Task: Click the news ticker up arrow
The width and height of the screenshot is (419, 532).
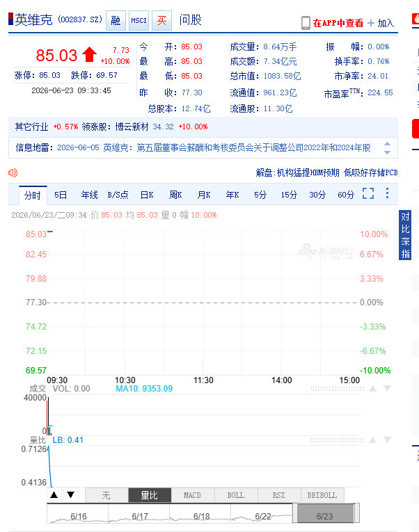Action: pos(387,144)
